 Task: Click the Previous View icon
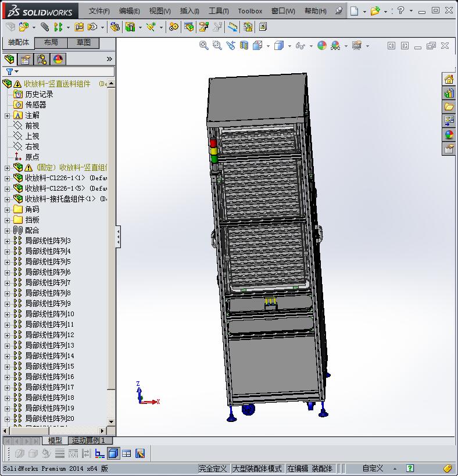click(x=230, y=46)
